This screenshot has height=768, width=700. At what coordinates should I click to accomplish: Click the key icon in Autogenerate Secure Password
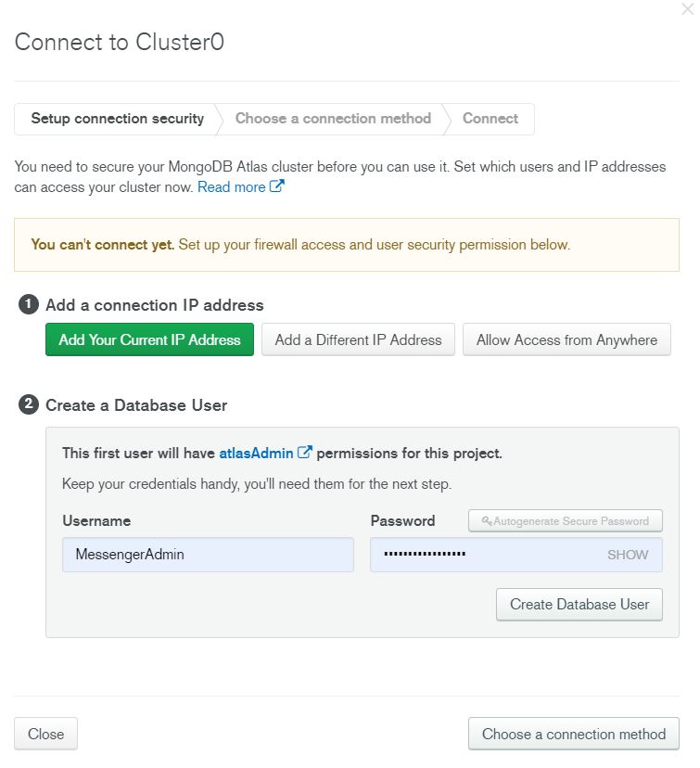point(486,520)
